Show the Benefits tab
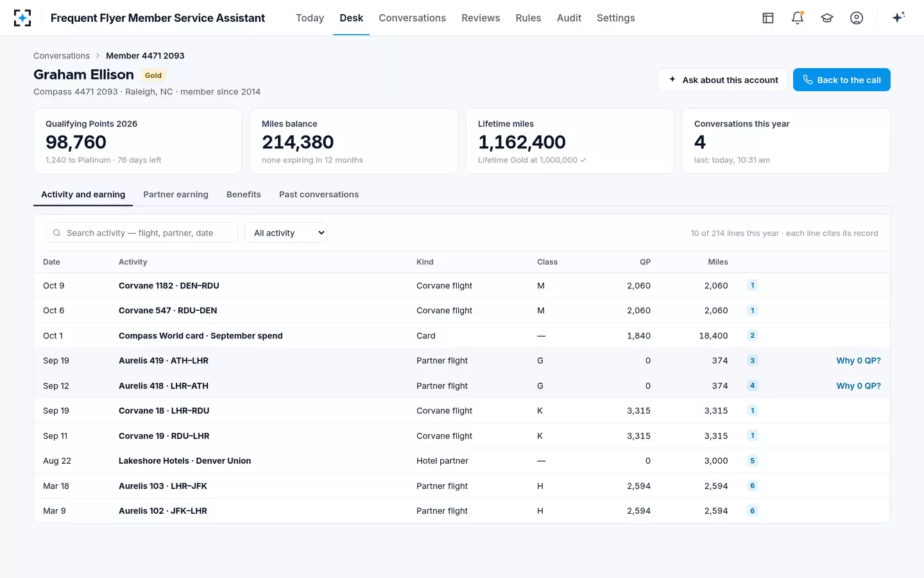 point(244,195)
